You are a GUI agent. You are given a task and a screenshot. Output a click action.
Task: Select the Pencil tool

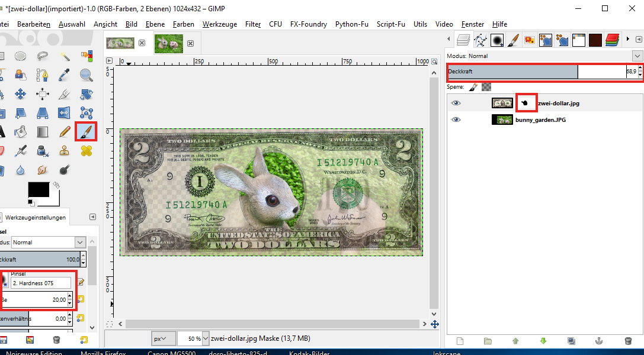(65, 131)
